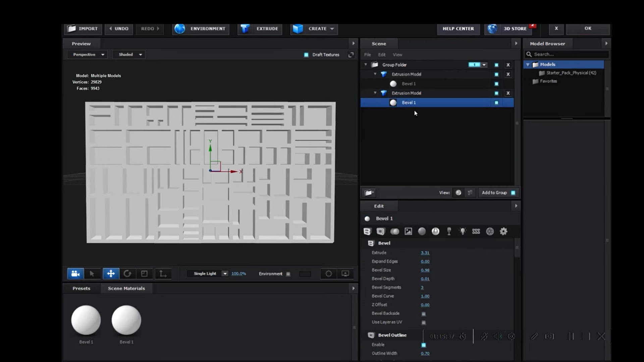The height and width of the screenshot is (362, 644).
Task: Click the Extrude value 3.31
Action: click(x=425, y=253)
